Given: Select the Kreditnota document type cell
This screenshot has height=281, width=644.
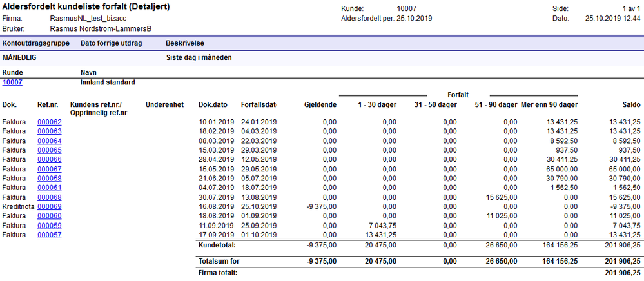Looking at the screenshot, I should (x=18, y=206).
